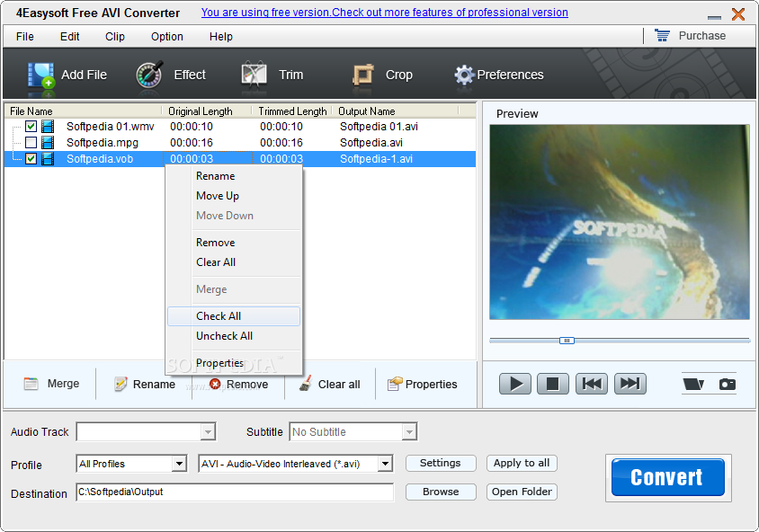Click the Add File filmstrip icon
Viewport: 759px width, 532px height.
click(x=40, y=75)
